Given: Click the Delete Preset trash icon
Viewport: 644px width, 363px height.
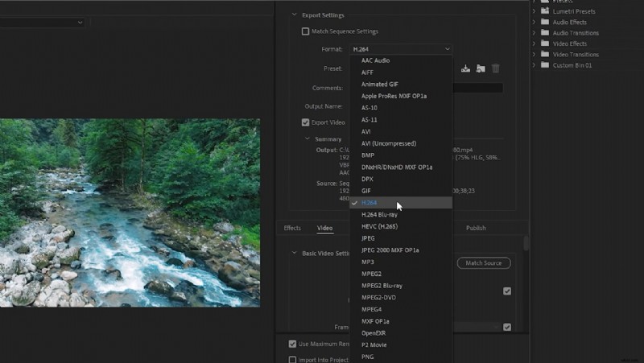Looking at the screenshot, I should 496,69.
